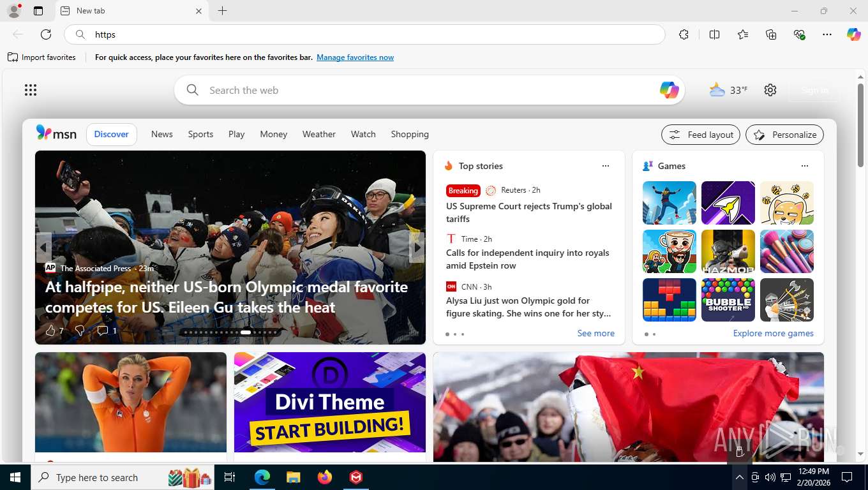Open the Shopping tab
868x490 pixels.
[410, 134]
